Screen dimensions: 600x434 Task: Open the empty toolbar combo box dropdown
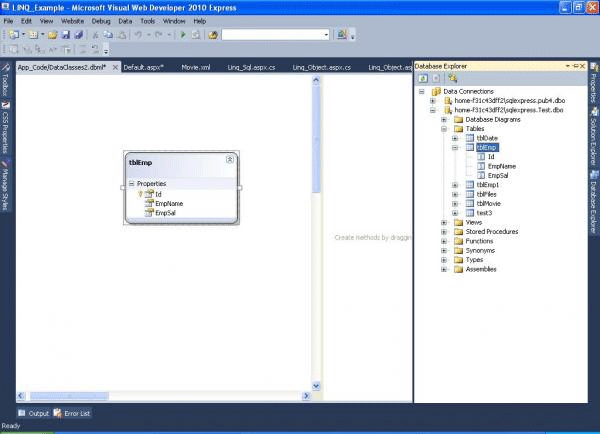(x=326, y=35)
